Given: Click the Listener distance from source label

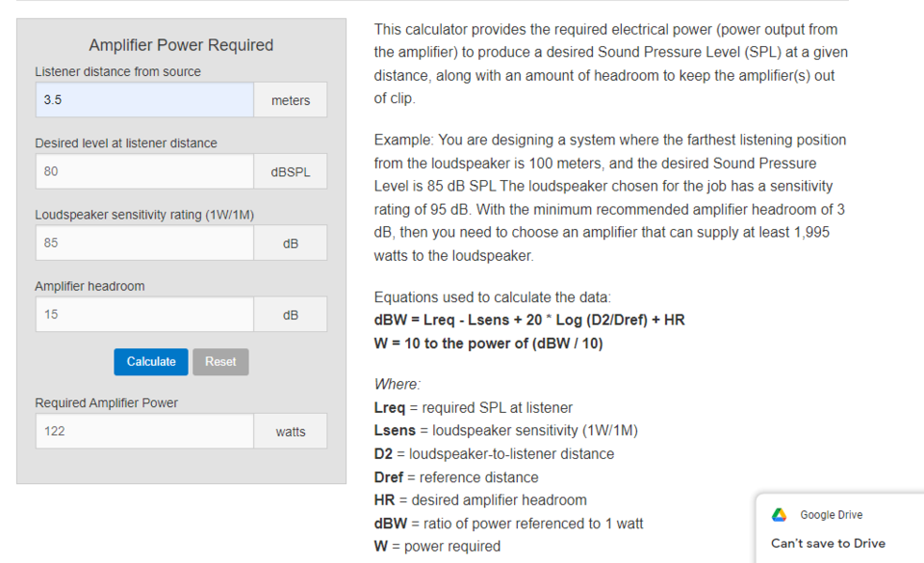Looking at the screenshot, I should tap(117, 72).
